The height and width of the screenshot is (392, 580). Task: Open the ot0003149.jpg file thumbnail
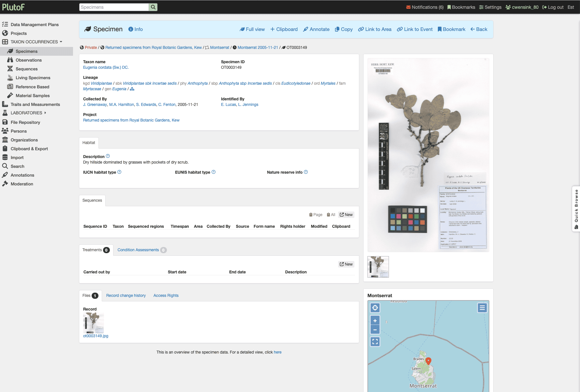(94, 323)
